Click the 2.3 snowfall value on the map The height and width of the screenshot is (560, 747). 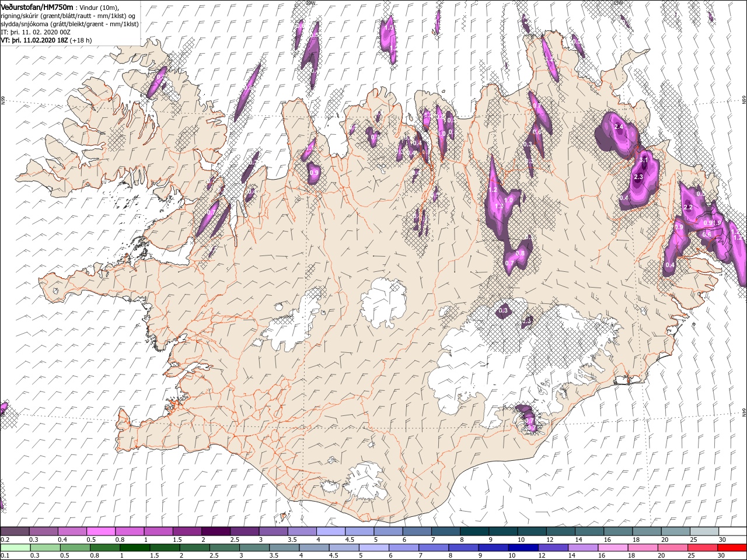click(x=638, y=177)
